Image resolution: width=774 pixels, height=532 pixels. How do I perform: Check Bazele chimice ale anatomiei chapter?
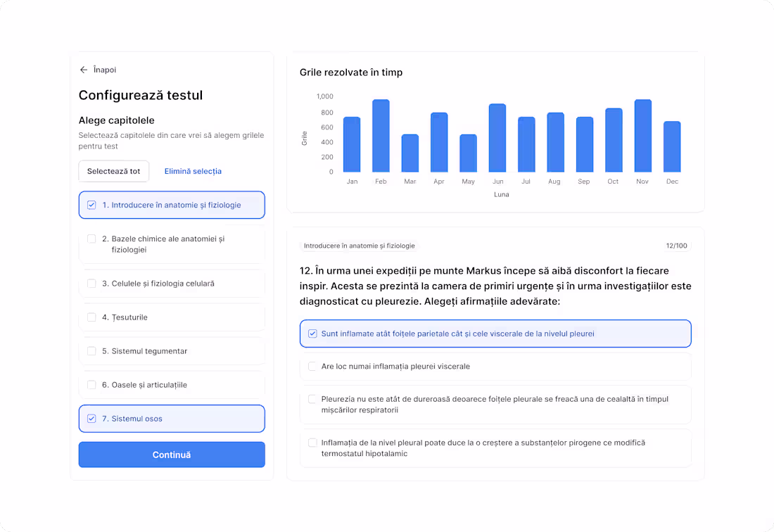pyautogui.click(x=91, y=239)
